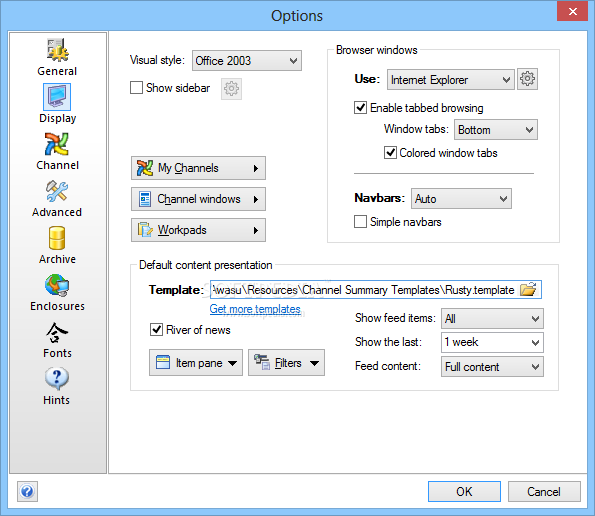Open the Filters dropdown button
This screenshot has height=516, width=595.
[x=286, y=363]
